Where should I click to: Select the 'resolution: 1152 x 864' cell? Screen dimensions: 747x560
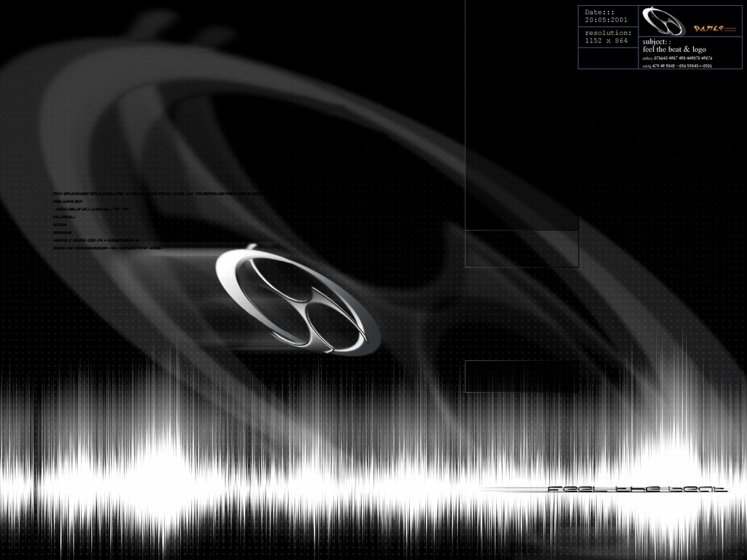point(608,37)
